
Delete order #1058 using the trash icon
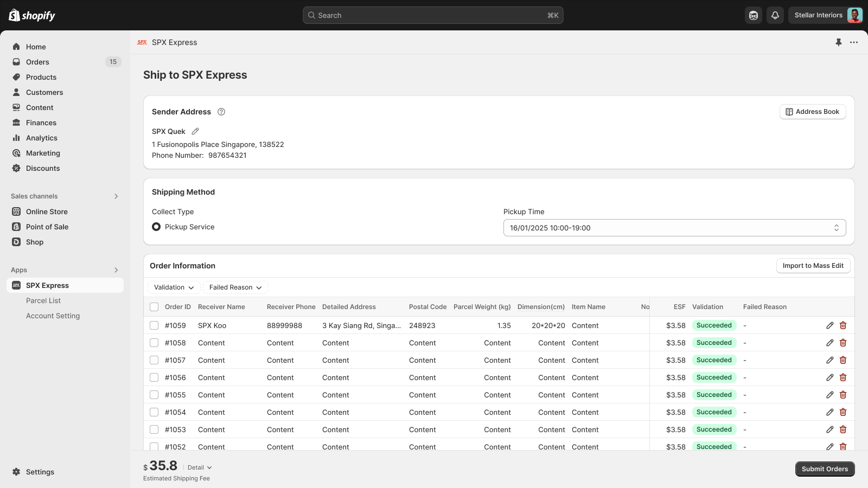coord(843,342)
